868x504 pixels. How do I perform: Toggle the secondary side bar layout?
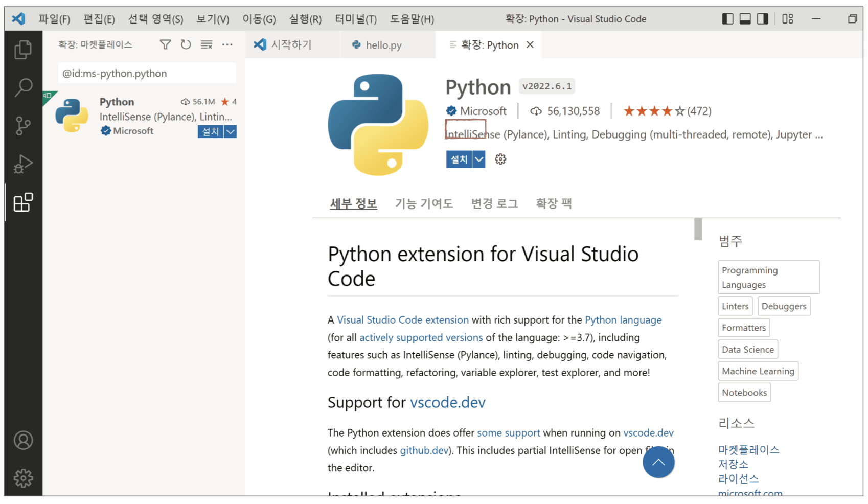click(763, 19)
